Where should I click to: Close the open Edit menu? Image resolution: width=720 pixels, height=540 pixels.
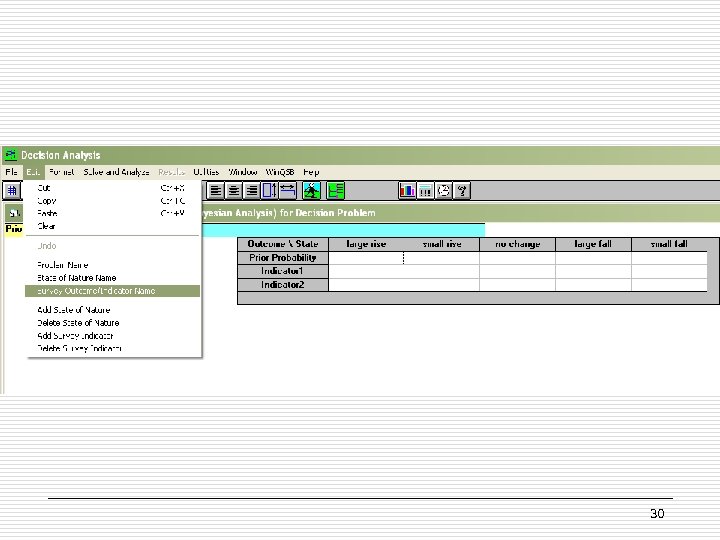pos(33,172)
